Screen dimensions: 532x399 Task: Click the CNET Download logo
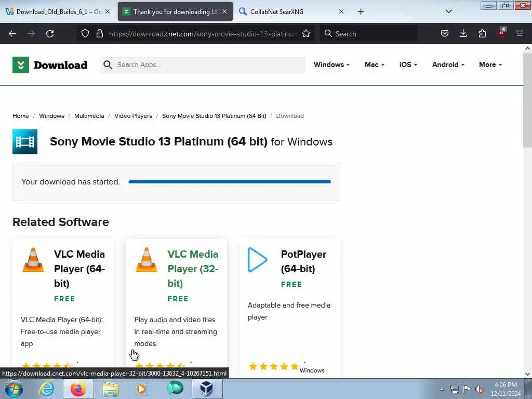(x=50, y=65)
